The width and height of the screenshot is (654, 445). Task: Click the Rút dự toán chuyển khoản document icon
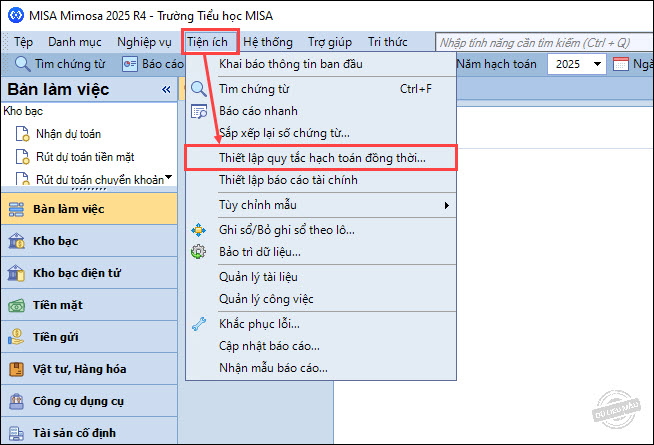pyautogui.click(x=22, y=179)
